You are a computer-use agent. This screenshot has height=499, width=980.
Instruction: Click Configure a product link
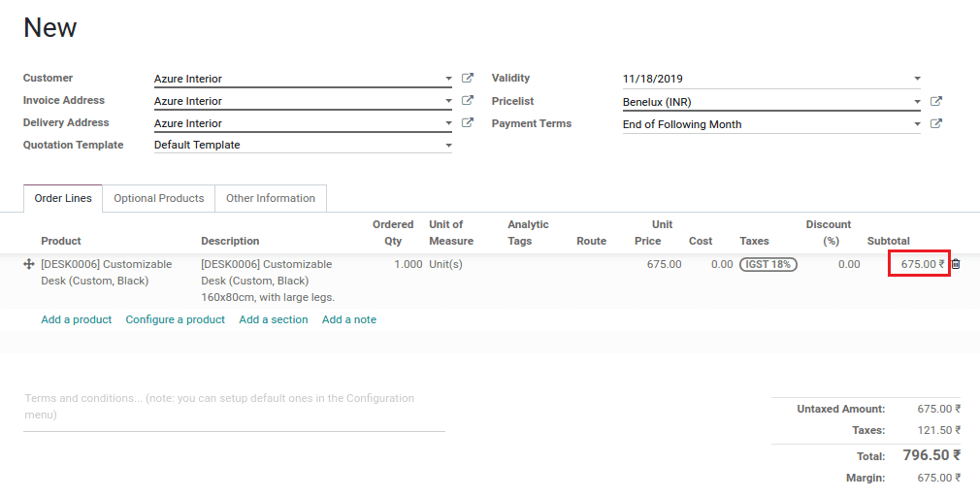coord(175,319)
